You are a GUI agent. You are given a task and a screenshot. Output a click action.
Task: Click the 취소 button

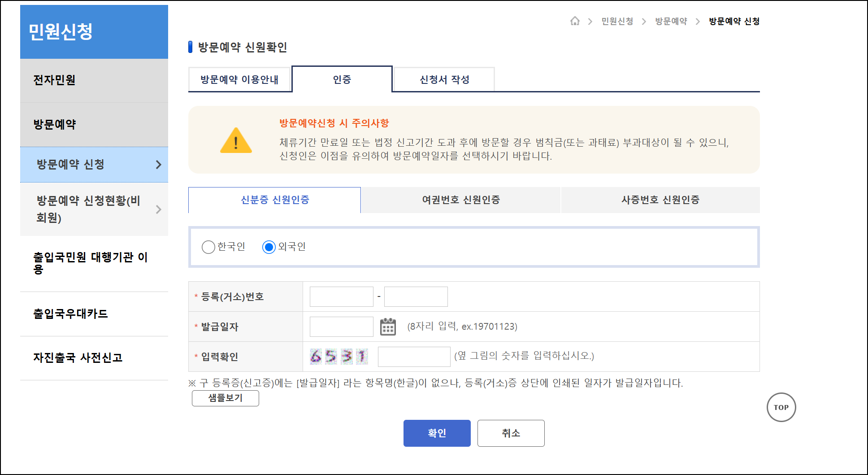pyautogui.click(x=511, y=433)
